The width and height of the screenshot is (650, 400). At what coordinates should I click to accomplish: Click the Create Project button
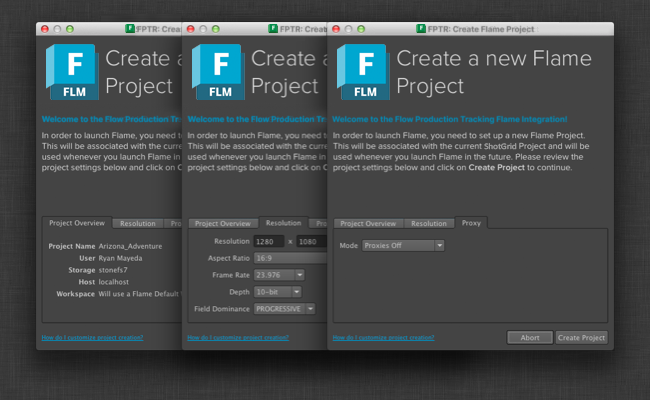click(x=581, y=337)
